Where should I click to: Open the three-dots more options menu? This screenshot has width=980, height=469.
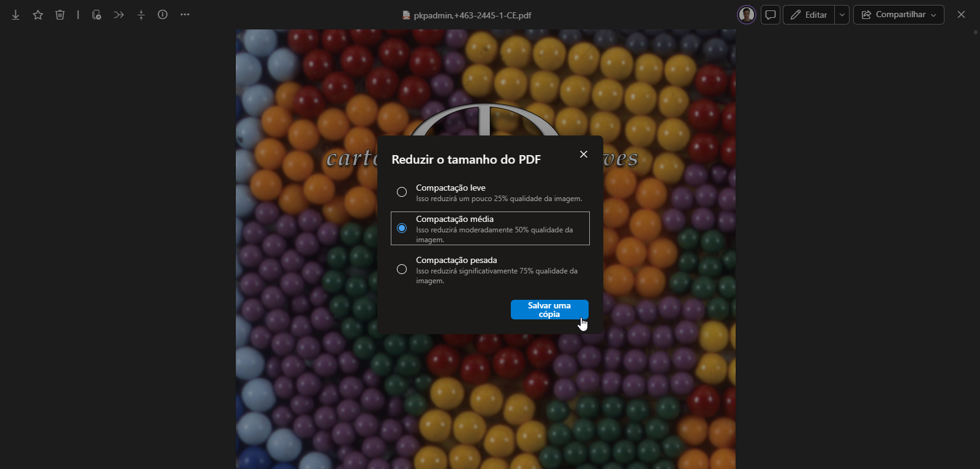pos(185,15)
